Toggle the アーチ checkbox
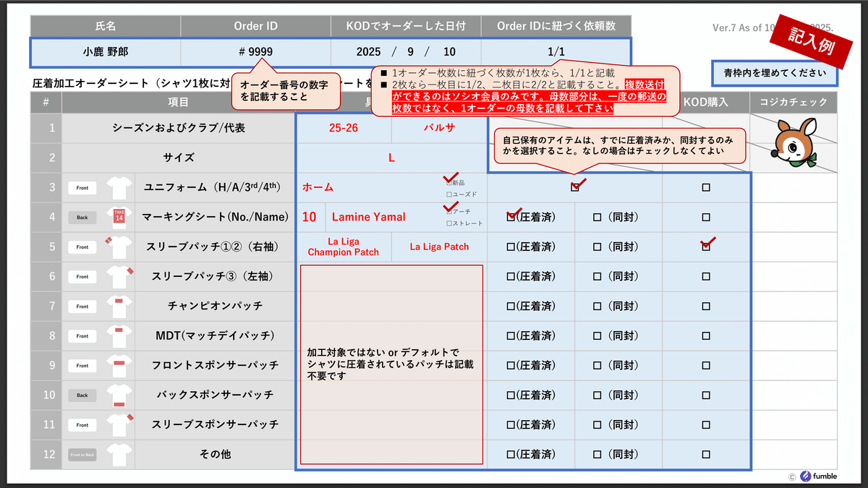The width and height of the screenshot is (868, 488). coord(449,212)
